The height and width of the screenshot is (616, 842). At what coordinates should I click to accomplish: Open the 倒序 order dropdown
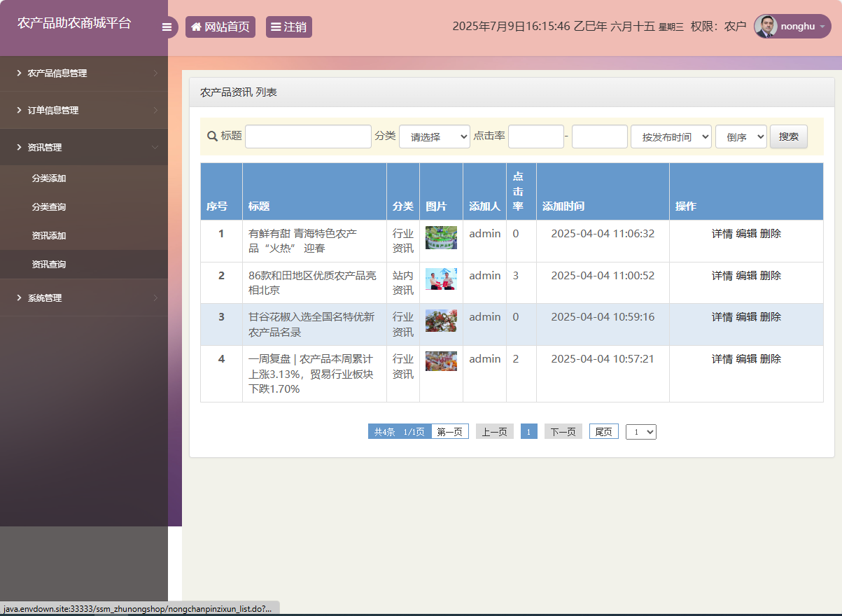pos(741,136)
